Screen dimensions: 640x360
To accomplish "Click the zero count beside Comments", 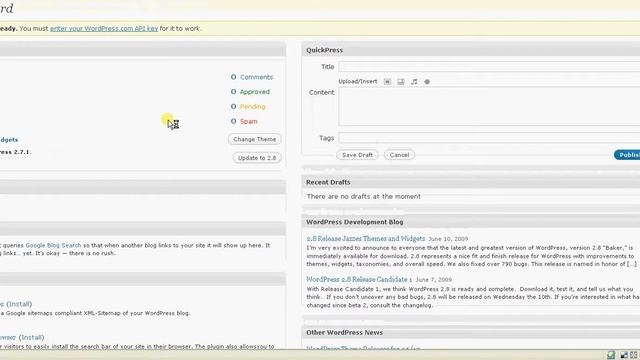I will click(233, 77).
